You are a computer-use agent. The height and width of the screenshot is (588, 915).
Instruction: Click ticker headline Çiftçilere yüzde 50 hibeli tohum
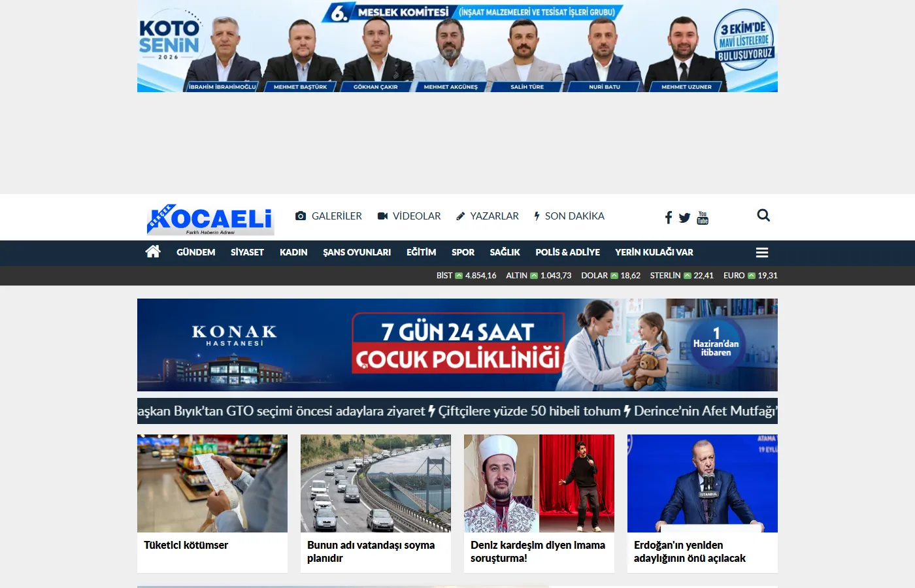point(529,411)
